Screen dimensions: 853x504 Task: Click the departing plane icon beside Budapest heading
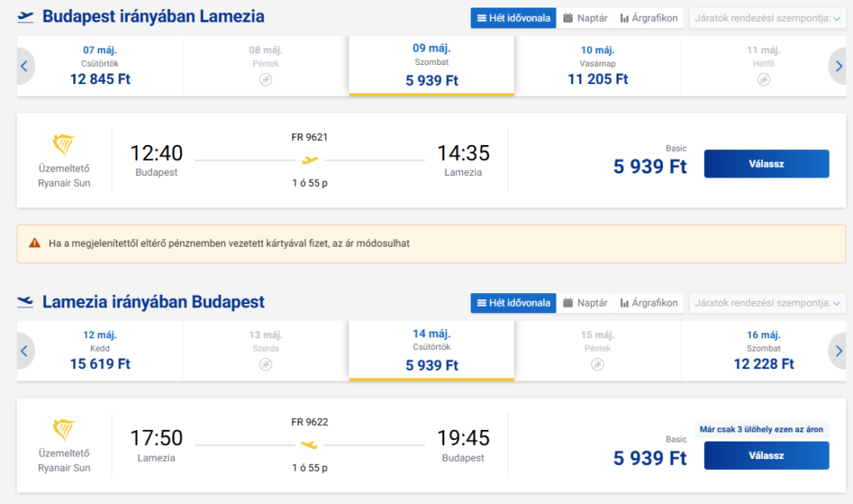[25, 17]
